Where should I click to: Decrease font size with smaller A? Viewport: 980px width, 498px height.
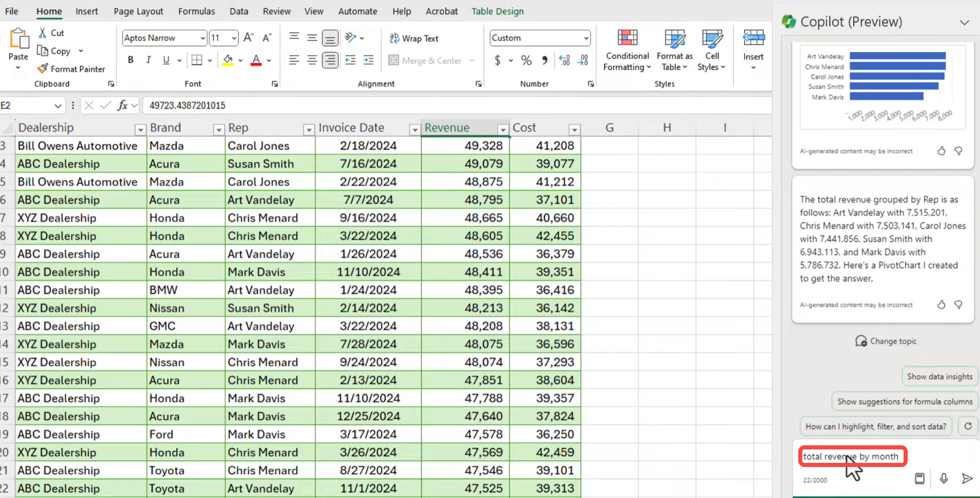[266, 38]
